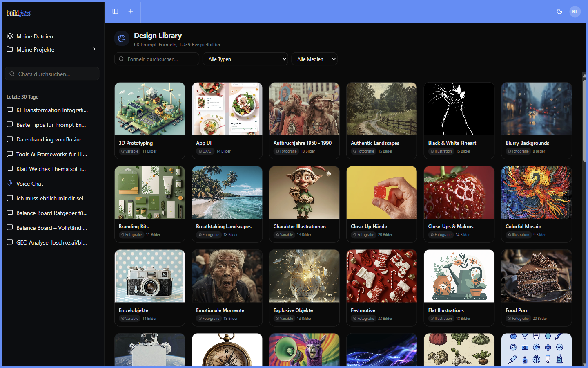Open the Emotionale Momente thumbnail
Image resolution: width=588 pixels, height=368 pixels.
[227, 276]
